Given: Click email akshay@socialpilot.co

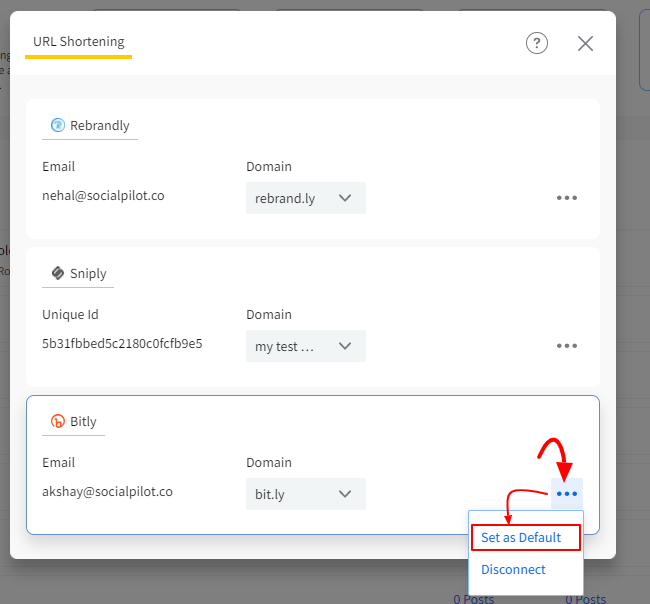Looking at the screenshot, I should click(107, 491).
